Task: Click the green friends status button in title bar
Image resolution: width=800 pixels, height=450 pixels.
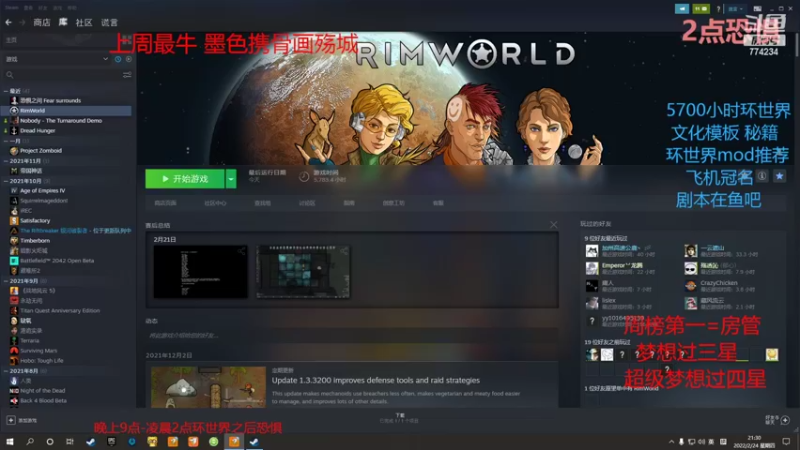Action: pyautogui.click(x=701, y=9)
